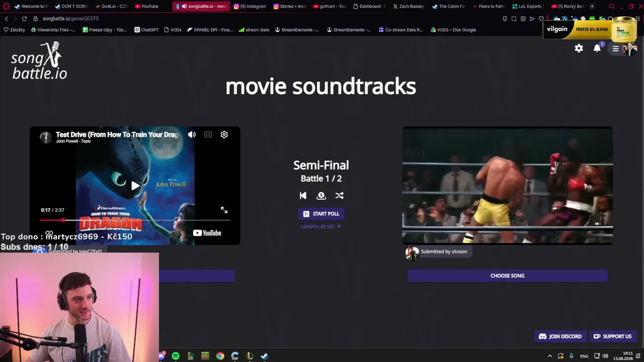The width and height of the screenshot is (644, 362).
Task: Open the VODs bookmark folder
Action: [x=173, y=30]
